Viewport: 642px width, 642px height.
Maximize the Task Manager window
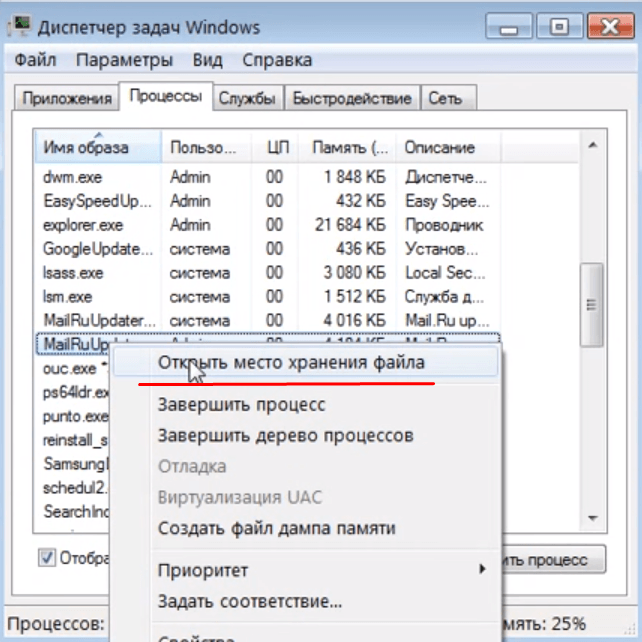click(559, 26)
